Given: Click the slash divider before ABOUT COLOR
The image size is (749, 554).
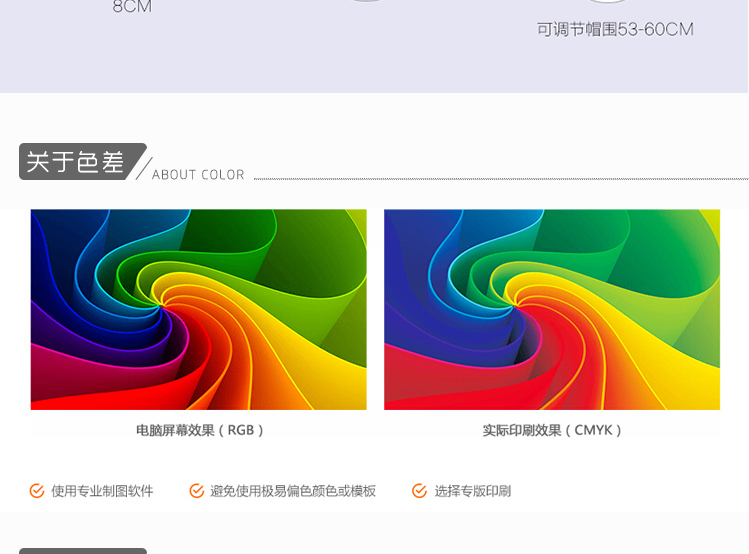Looking at the screenshot, I should point(143,168).
